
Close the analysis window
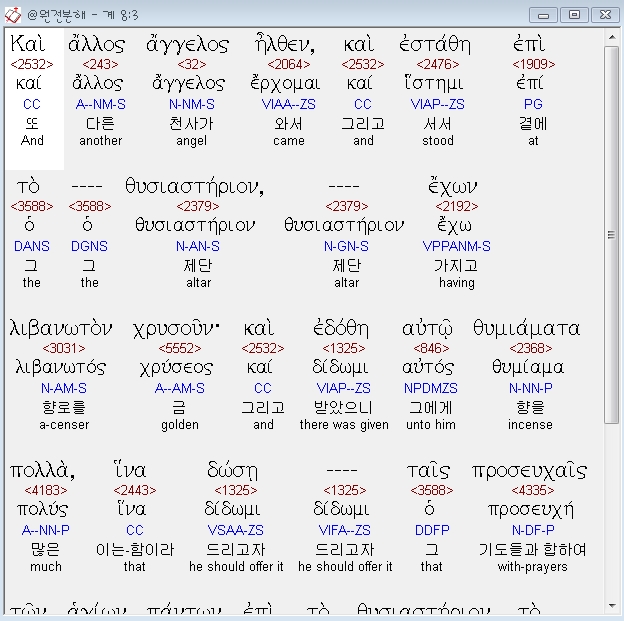coord(605,15)
